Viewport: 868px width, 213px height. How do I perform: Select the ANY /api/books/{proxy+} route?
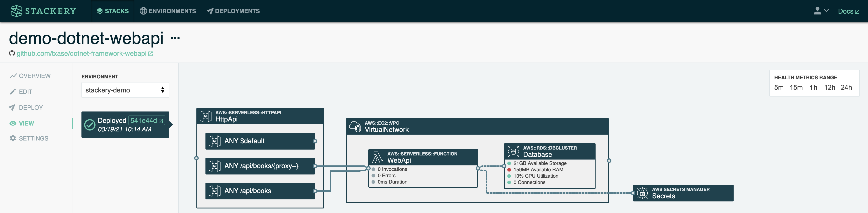pyautogui.click(x=260, y=166)
